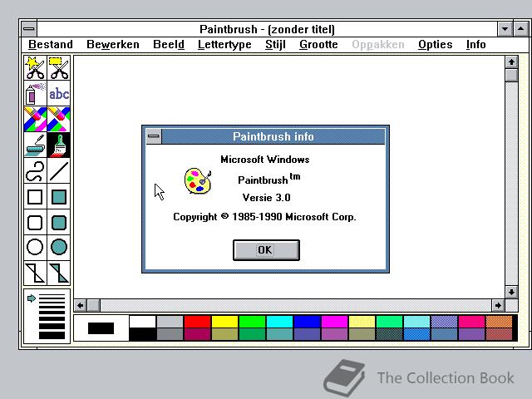Select the empty Circle/Ellipse tool

tap(35, 247)
